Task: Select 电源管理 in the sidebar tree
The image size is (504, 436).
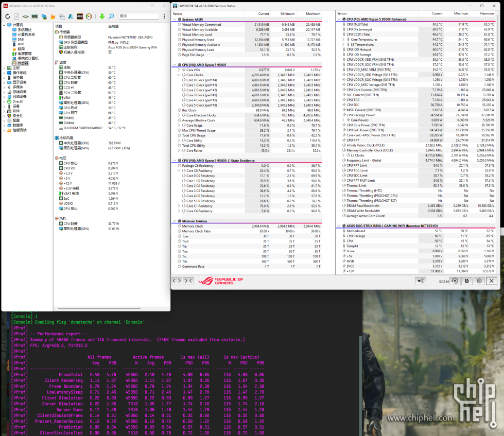Action: 24,54
